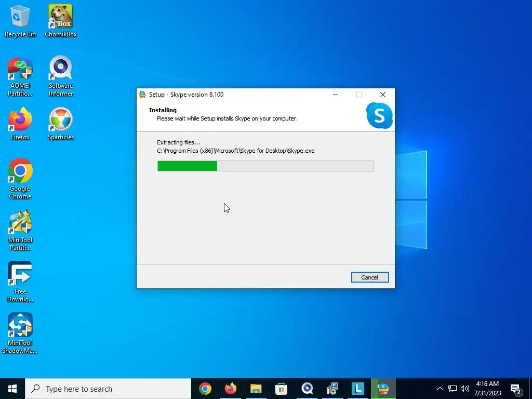Cancel the Skype installation
Viewport: 532px width, 399px height.
point(370,277)
